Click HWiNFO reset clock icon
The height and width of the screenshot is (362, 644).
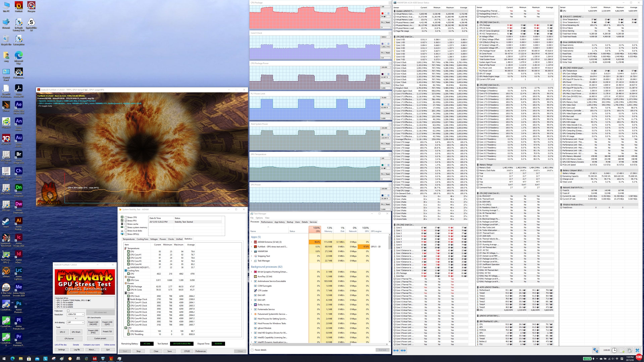click(x=614, y=350)
